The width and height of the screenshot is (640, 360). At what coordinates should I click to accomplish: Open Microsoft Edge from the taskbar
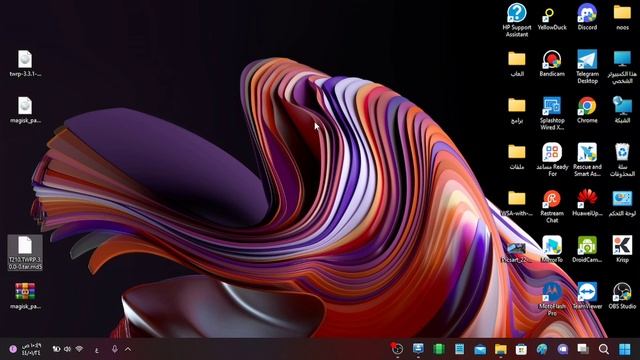[542, 349]
